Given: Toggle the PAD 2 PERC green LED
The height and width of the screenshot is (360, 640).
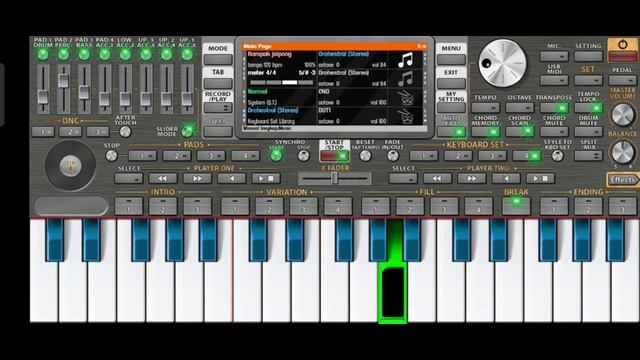Looking at the screenshot, I should 63,54.
